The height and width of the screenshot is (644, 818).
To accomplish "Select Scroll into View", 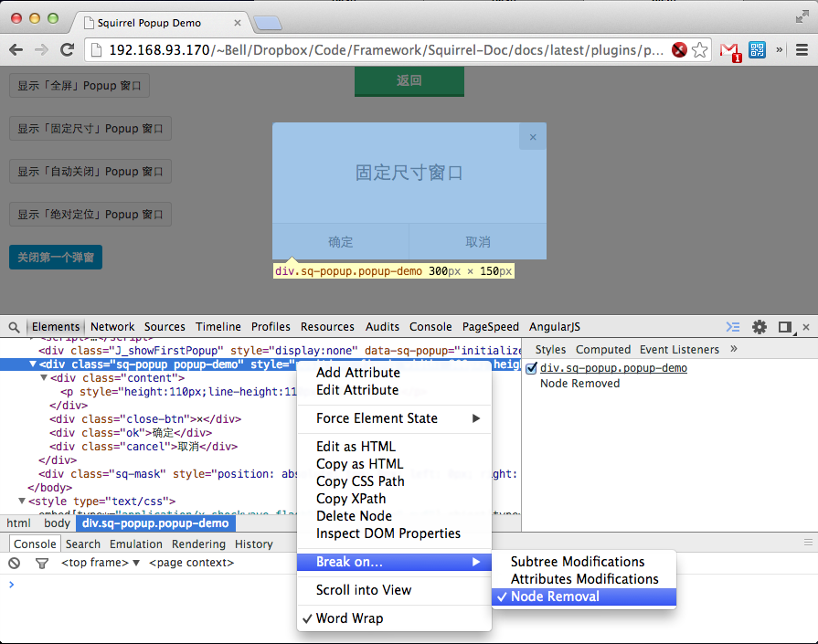I will point(394,590).
